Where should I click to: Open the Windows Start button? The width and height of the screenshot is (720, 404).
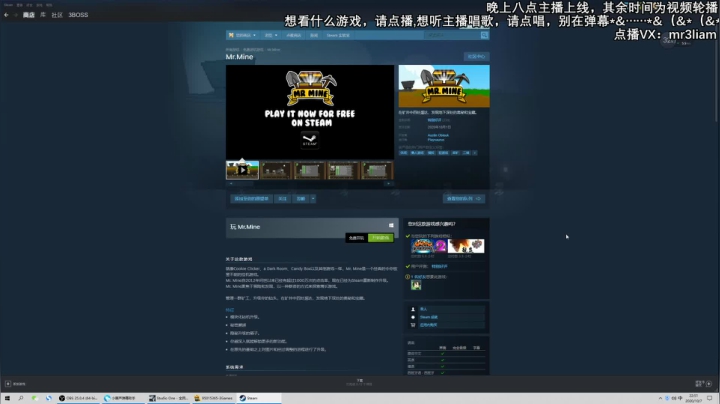pos(7,398)
